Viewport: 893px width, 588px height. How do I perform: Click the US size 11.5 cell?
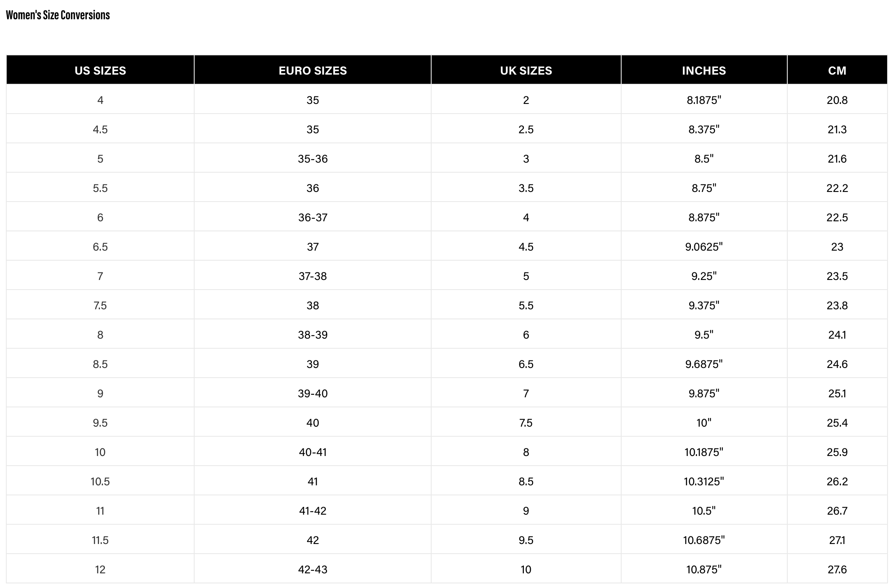tap(100, 540)
